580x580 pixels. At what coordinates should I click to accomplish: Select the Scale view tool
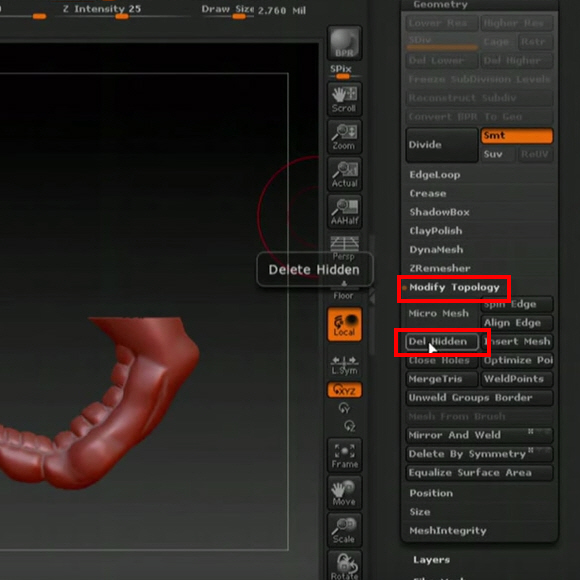(x=344, y=530)
